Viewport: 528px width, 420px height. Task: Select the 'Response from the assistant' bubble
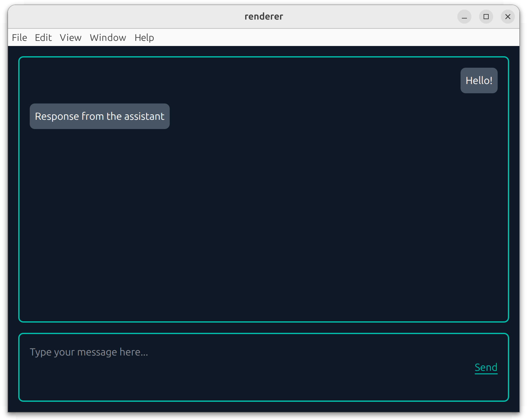pyautogui.click(x=100, y=116)
